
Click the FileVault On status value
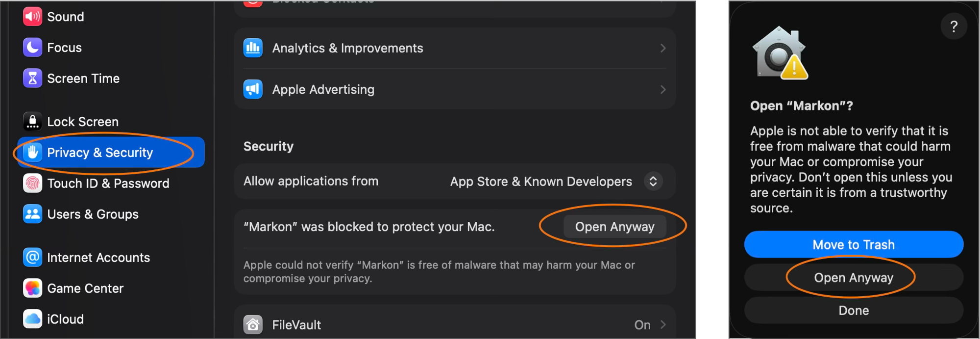642,325
